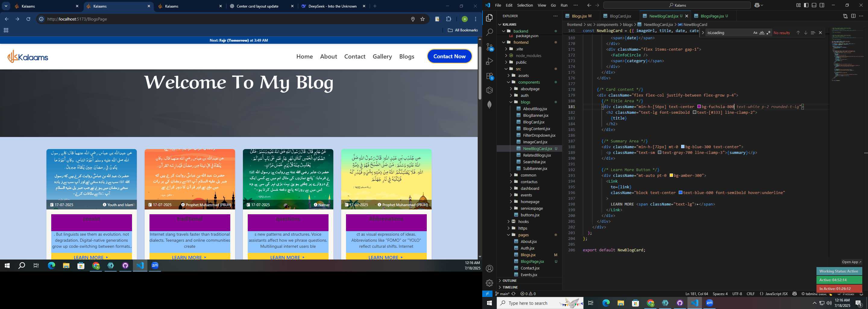Switch to DeepSeek - Into the Unknown tab
The height and width of the screenshot is (309, 868).
tap(332, 6)
